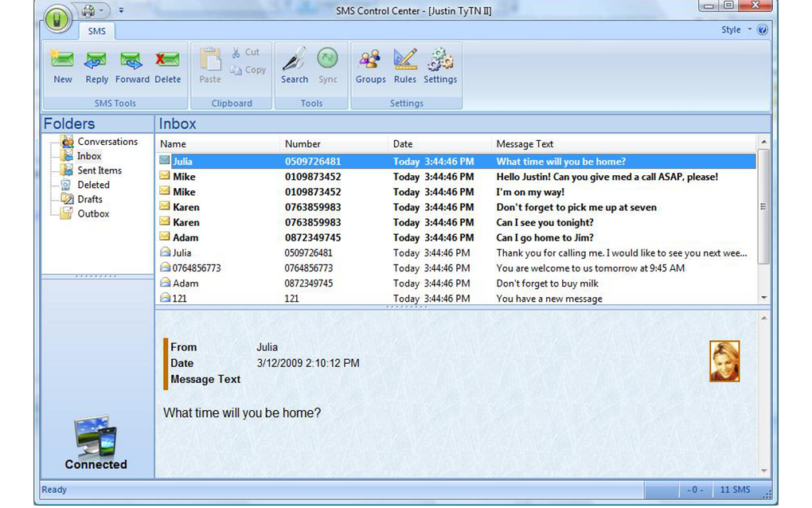Open the Deleted folder
The width and height of the screenshot is (812, 508).
(93, 185)
